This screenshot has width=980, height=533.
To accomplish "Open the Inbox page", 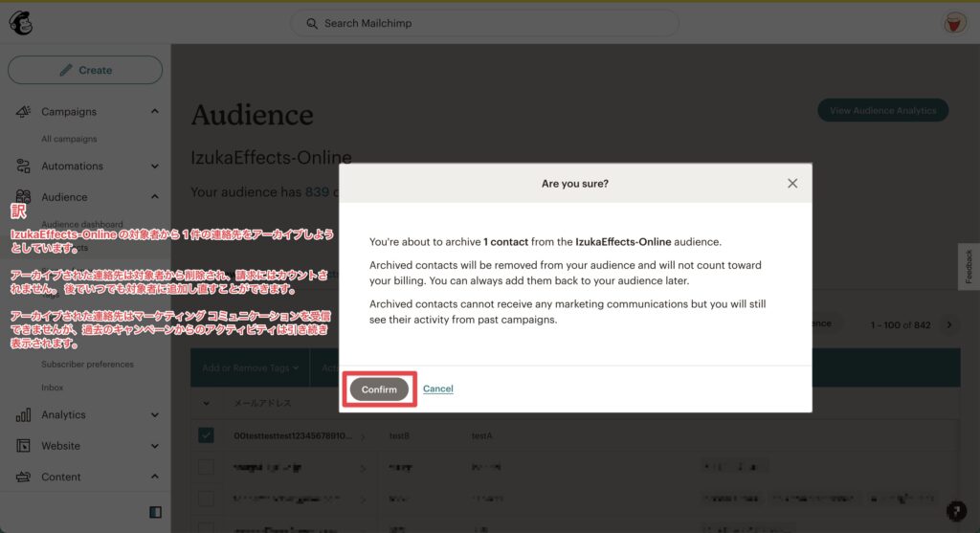I will click(x=53, y=388).
